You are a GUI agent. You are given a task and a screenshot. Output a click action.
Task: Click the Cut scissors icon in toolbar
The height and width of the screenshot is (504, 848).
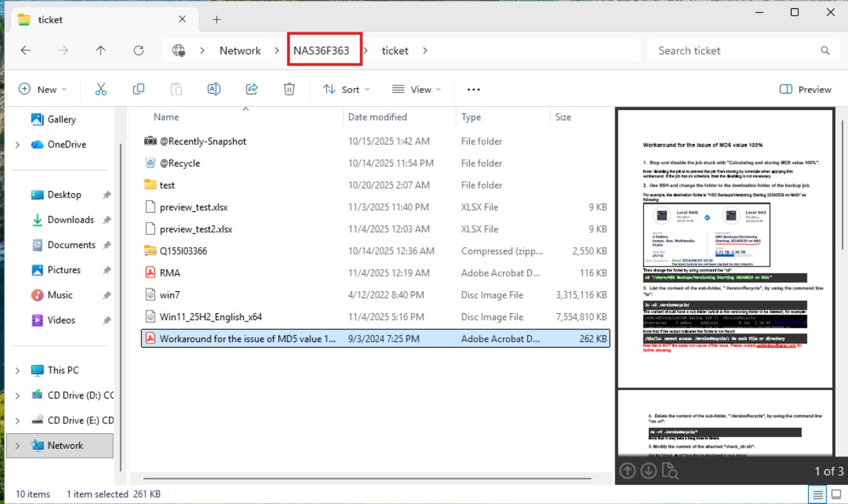101,89
